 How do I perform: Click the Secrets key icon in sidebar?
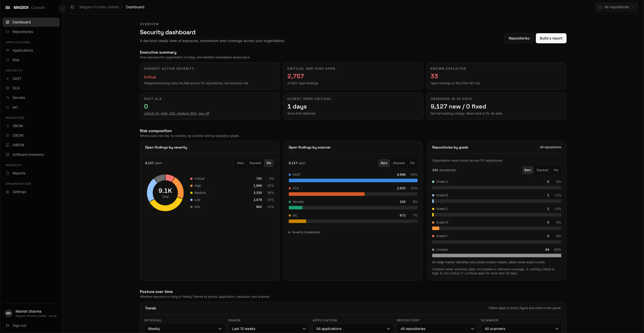click(x=8, y=98)
